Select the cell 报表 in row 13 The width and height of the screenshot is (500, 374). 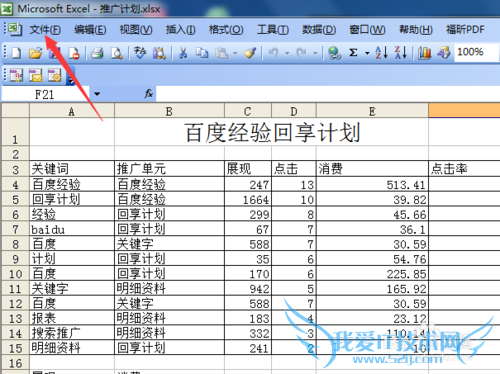(72, 318)
